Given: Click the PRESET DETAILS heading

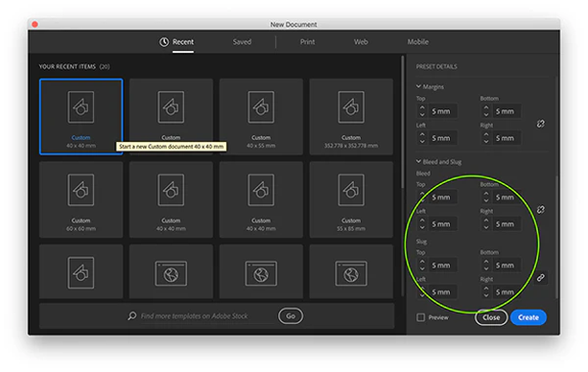Looking at the screenshot, I should (x=436, y=66).
